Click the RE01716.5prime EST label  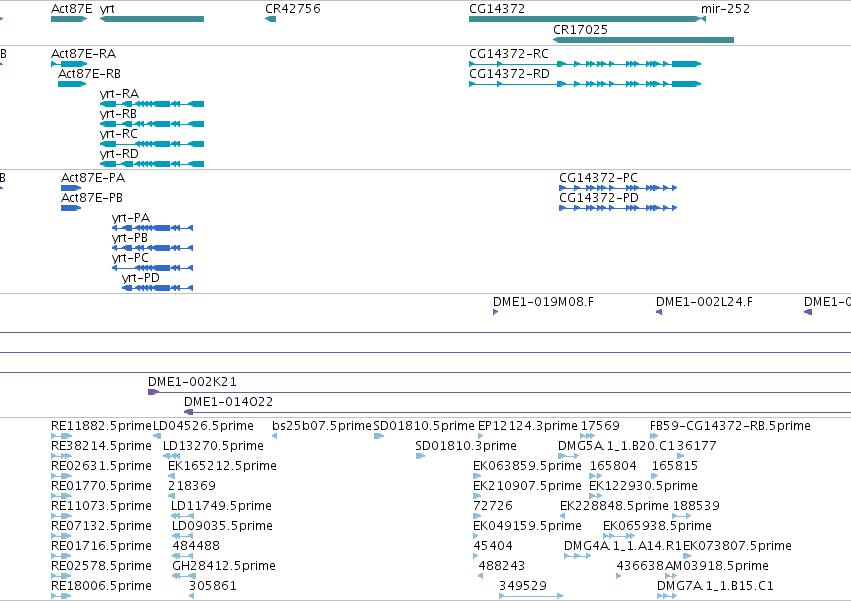[x=101, y=546]
